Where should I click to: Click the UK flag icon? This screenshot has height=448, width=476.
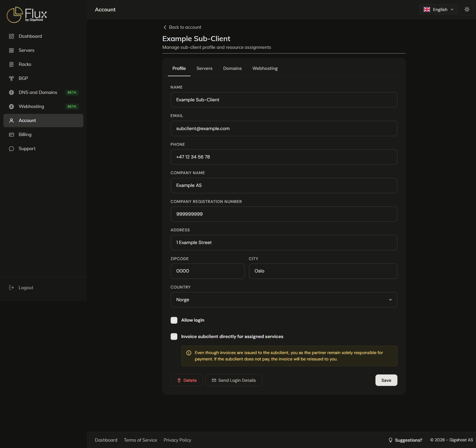click(x=427, y=9)
